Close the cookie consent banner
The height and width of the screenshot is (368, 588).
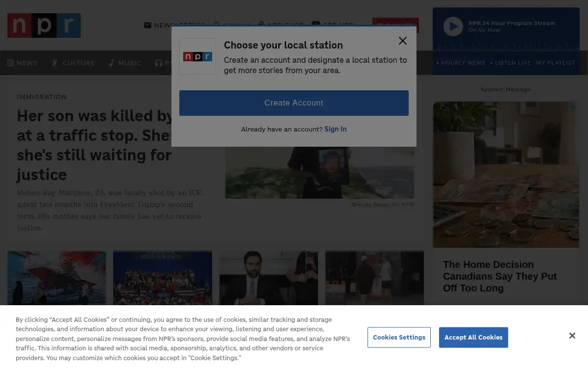pos(572,336)
